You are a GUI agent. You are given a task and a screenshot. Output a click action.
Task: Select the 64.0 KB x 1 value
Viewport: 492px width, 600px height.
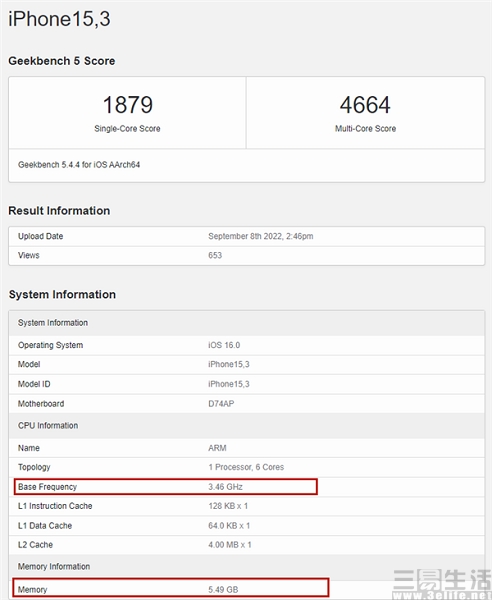coord(229,526)
